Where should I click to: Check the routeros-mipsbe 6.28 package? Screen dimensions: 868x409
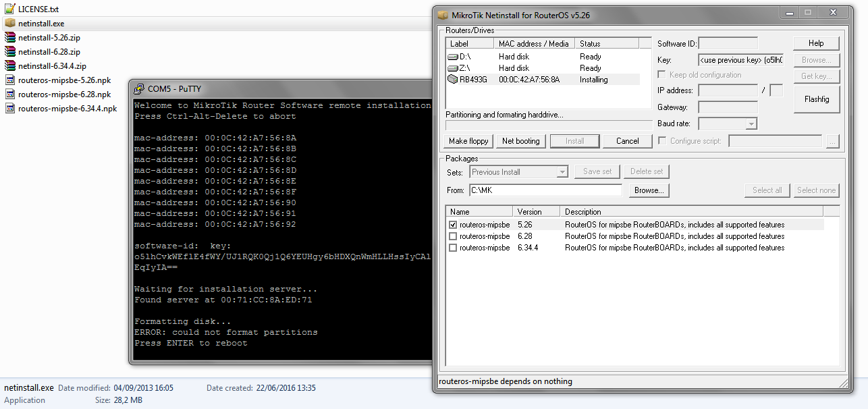tap(453, 236)
